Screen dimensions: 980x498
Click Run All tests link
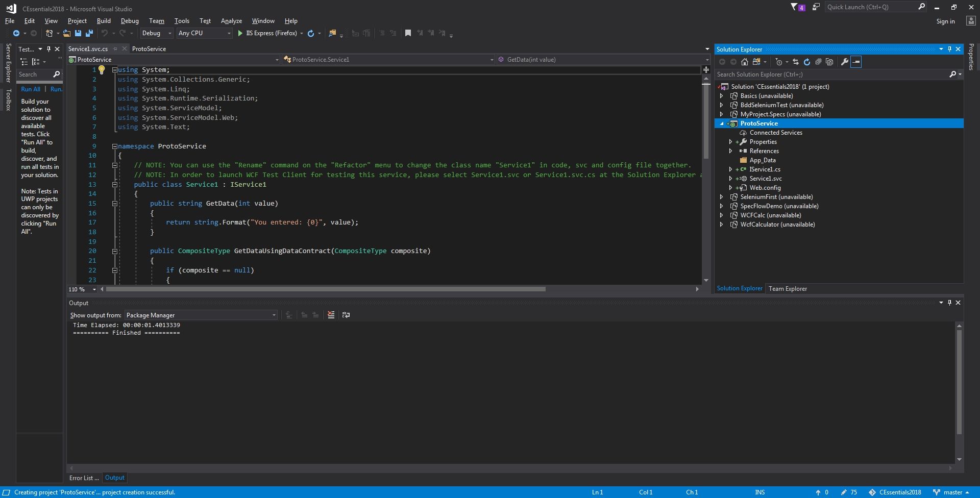pyautogui.click(x=31, y=89)
